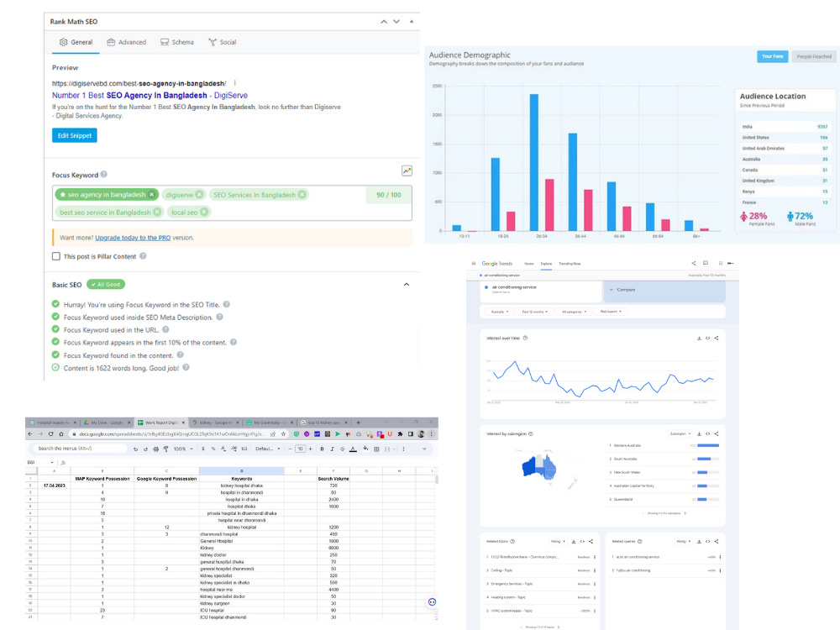Image resolution: width=840 pixels, height=630 pixels.
Task: Switch to the Advanced tab in Rank Math
Action: (x=127, y=42)
